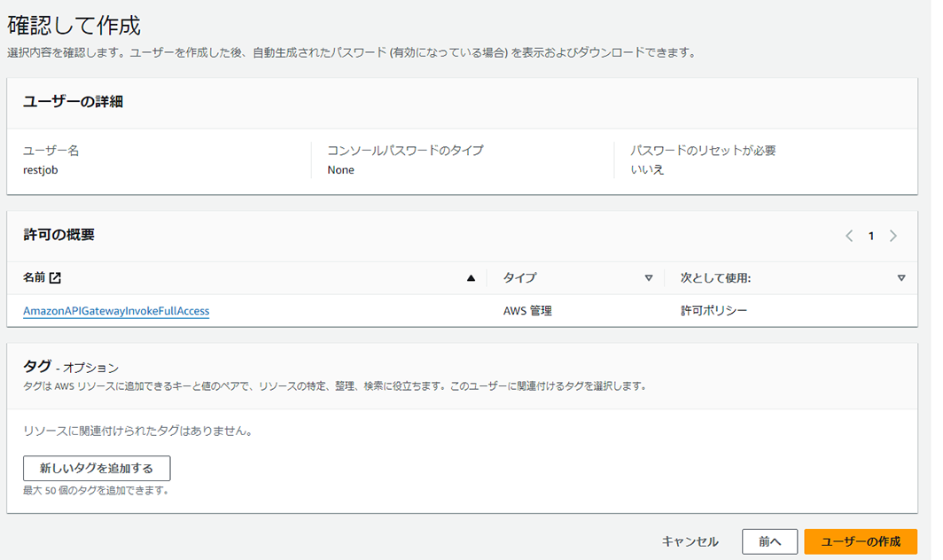Click the orange ユーザーの作成 button
943x560 pixels.
tap(860, 541)
